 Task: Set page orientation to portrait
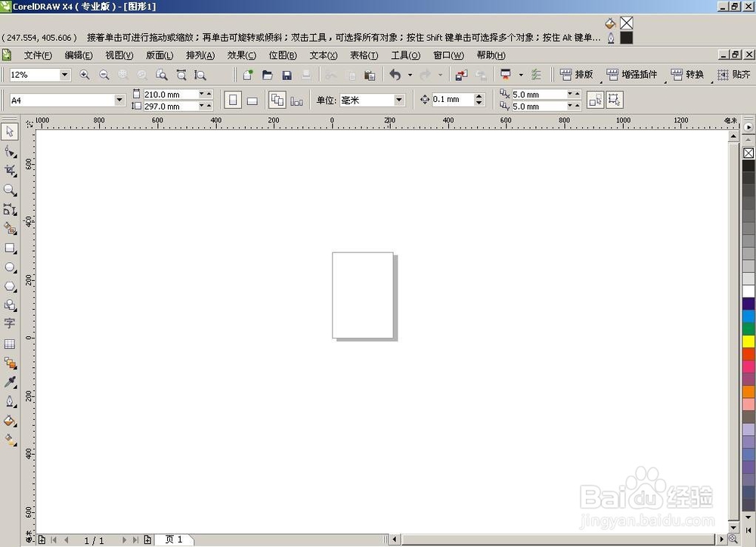pos(233,100)
